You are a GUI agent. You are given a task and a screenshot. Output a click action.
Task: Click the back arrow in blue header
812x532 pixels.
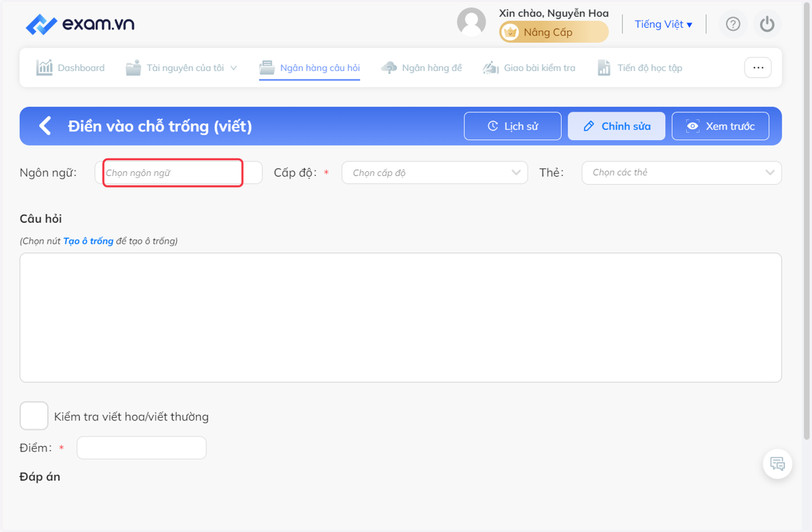[45, 126]
